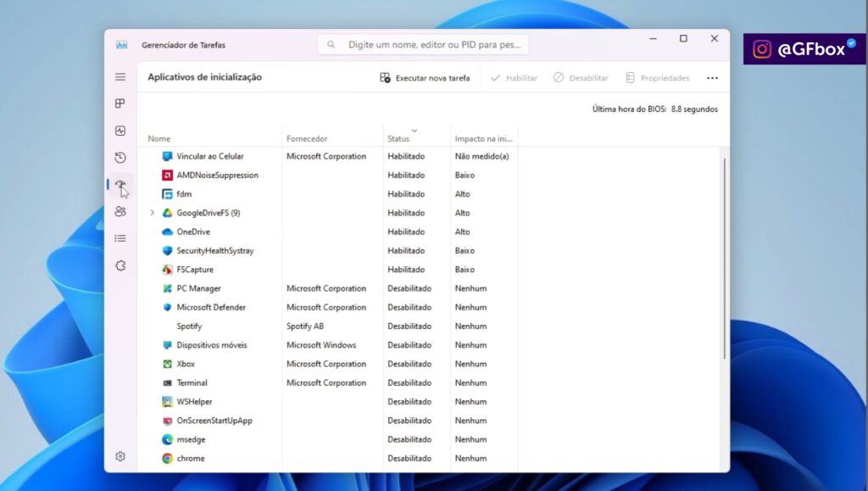Click Executar nova tarefa button
Image resolution: width=868 pixels, height=491 pixels.
pos(425,78)
